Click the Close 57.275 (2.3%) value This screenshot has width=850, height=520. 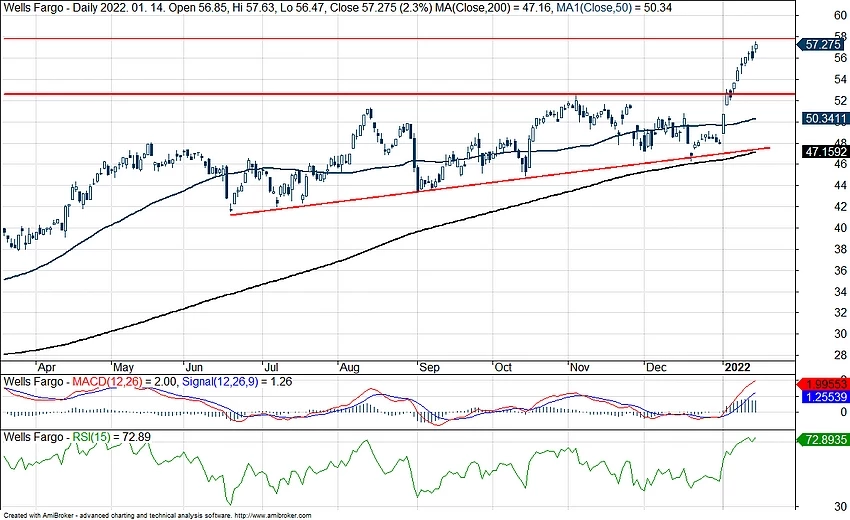382,8
